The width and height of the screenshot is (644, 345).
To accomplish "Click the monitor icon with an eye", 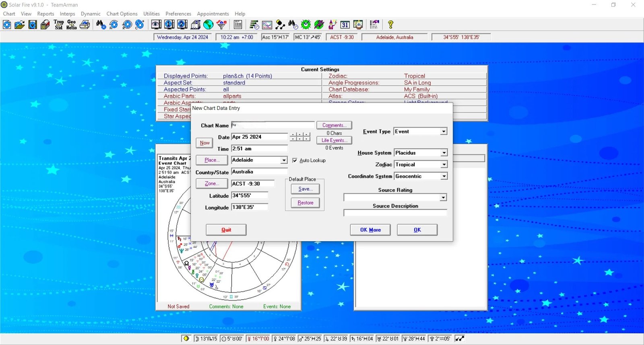I will (x=156, y=25).
